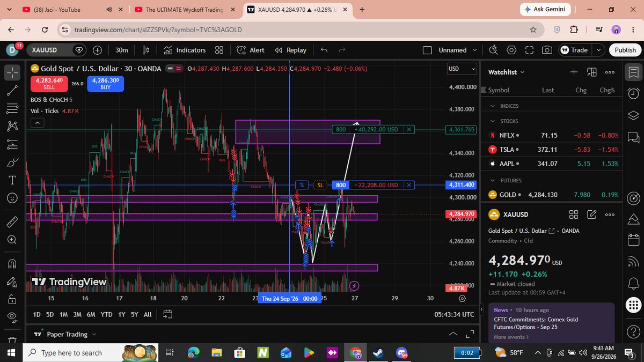The height and width of the screenshot is (362, 644).
Task: Select the TSLA row in the Watchlist
Action: click(553, 150)
